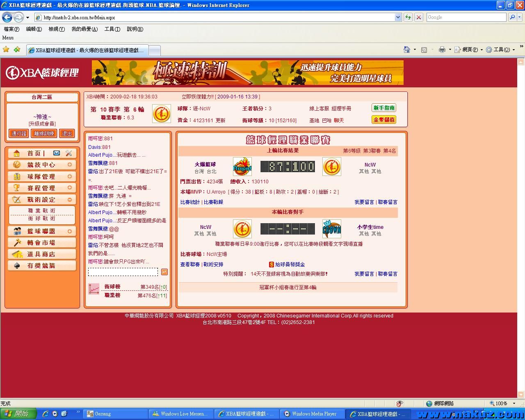Open the address bar URL dropdown
The image size is (525, 420).
(398, 17)
